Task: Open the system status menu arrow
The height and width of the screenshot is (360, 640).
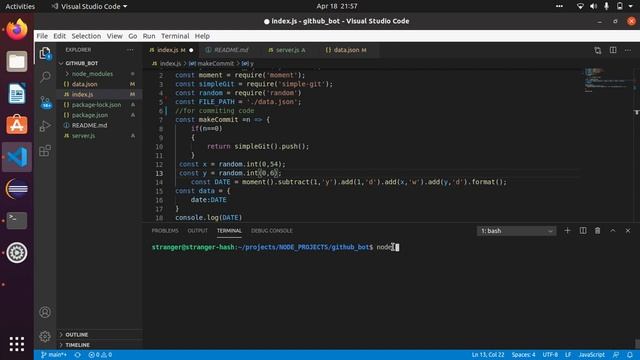Action: click(x=631, y=6)
